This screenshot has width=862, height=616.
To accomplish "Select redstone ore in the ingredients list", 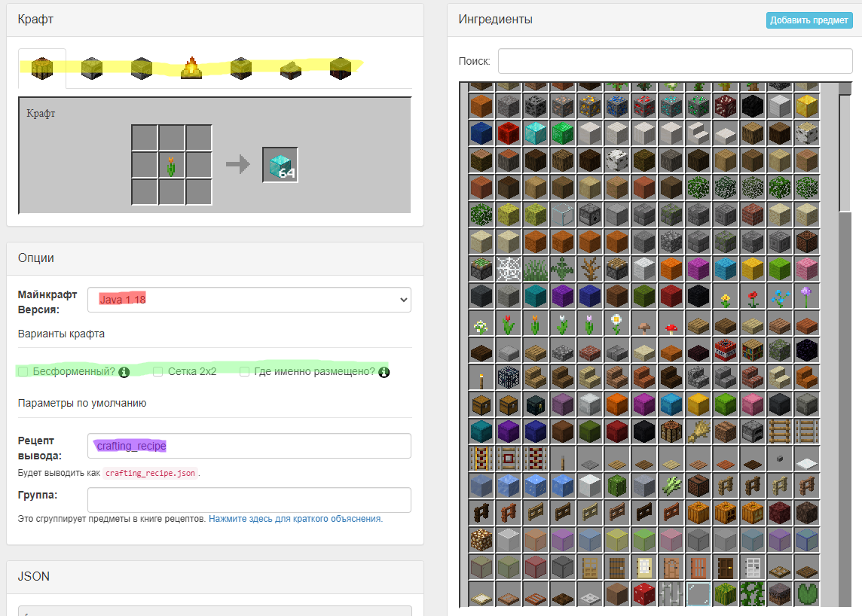I will point(643,105).
